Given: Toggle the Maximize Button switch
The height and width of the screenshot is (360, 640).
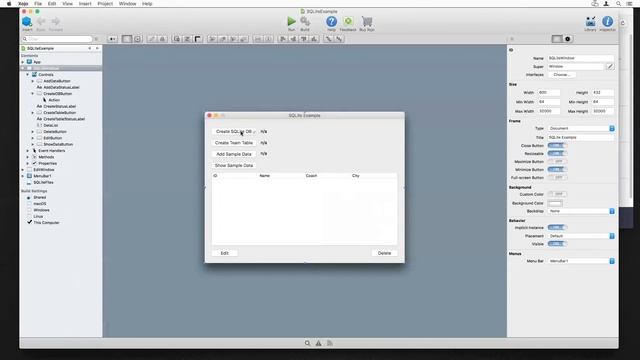Looking at the screenshot, I should 557,161.
